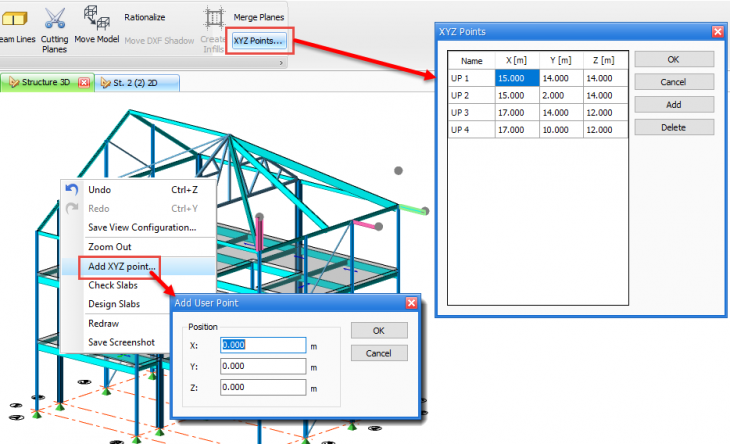Click Rationalize in the ribbon
Image resolution: width=730 pixels, height=444 pixels.
[144, 17]
